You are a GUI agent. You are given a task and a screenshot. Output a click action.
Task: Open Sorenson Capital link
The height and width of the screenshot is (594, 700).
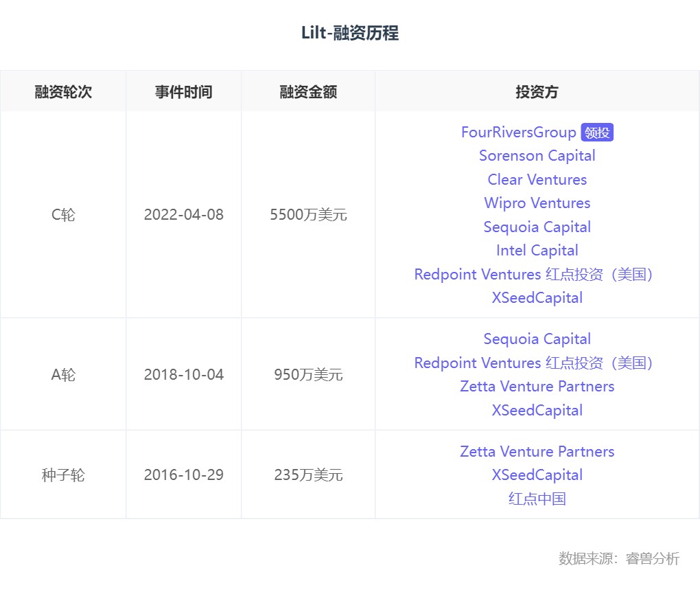[x=537, y=156]
